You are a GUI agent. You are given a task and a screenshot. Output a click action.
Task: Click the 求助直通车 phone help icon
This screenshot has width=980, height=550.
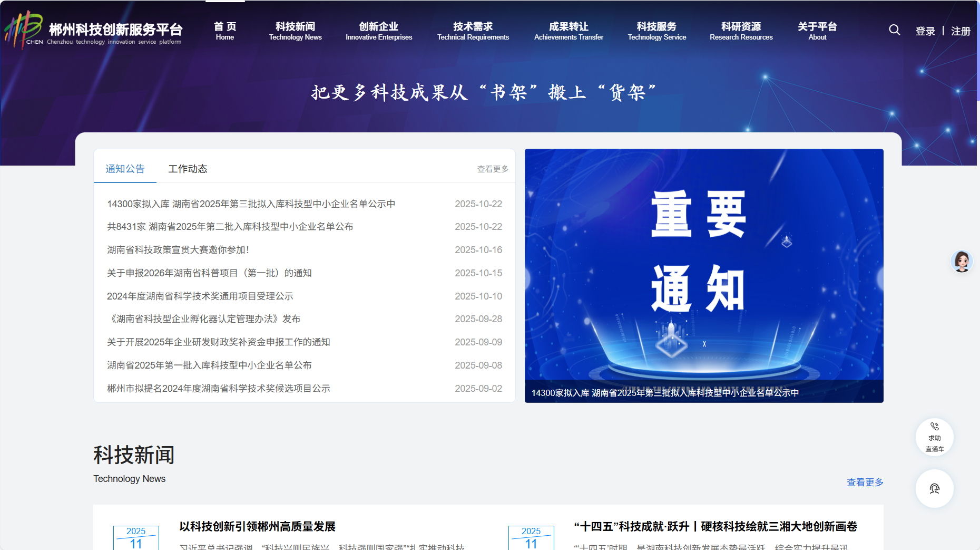click(x=934, y=437)
